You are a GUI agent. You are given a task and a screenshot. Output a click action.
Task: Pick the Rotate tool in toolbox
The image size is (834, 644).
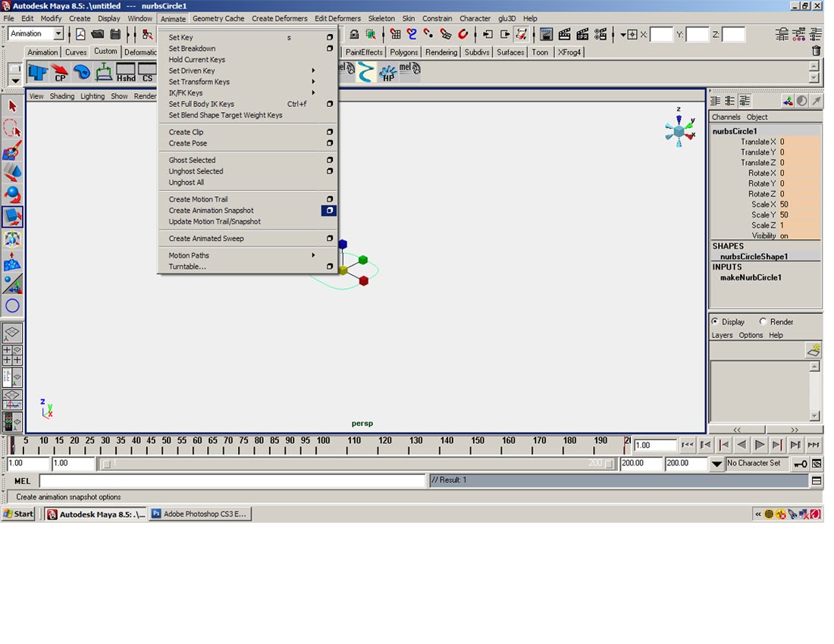click(x=12, y=195)
